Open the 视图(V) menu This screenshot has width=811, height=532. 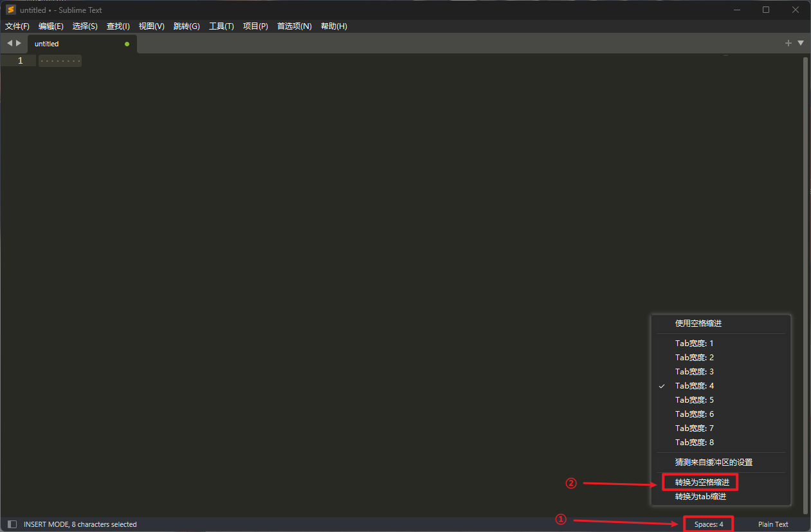coord(152,26)
